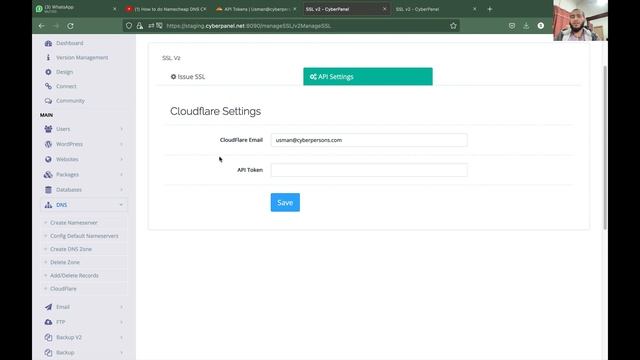
Task: Open the browser account profile icon
Action: (540, 26)
